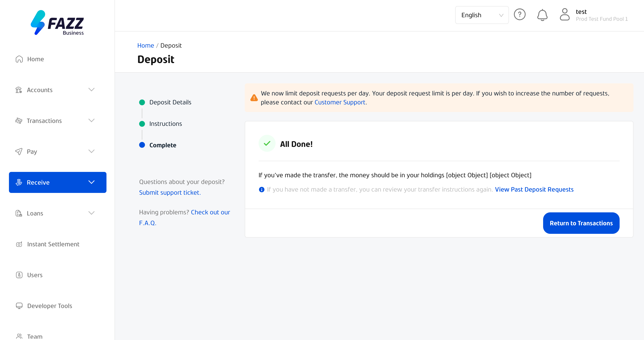The width and height of the screenshot is (644, 340).
Task: Open the Check out our F.A.Q. link
Action: tap(185, 217)
